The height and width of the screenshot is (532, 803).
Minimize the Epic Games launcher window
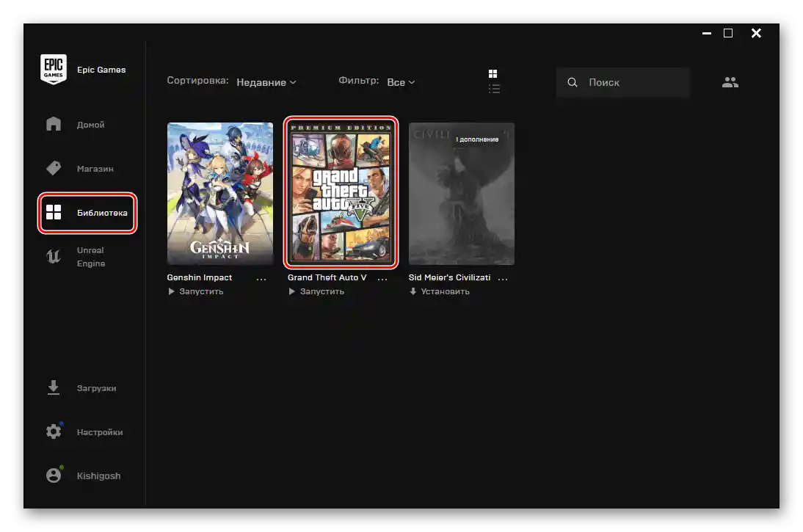[x=707, y=33]
